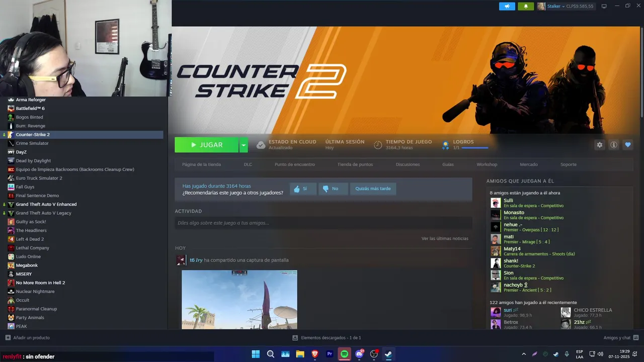The width and height of the screenshot is (644, 362).
Task: Open the Workshop tab
Action: pyautogui.click(x=487, y=164)
